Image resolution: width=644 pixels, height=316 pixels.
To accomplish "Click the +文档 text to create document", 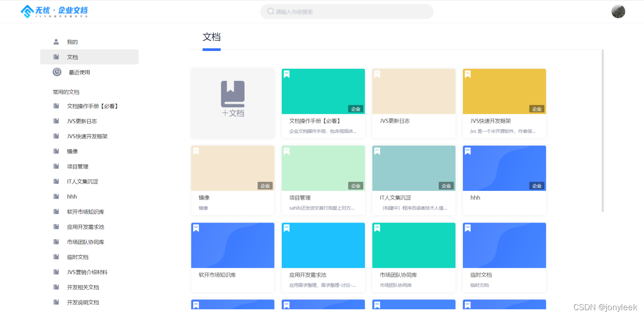I will click(233, 113).
